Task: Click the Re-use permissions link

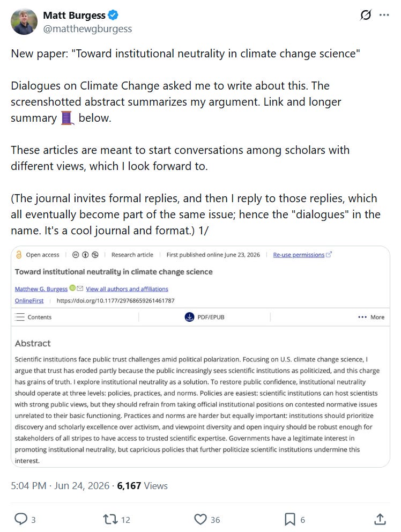Action: 299,255
